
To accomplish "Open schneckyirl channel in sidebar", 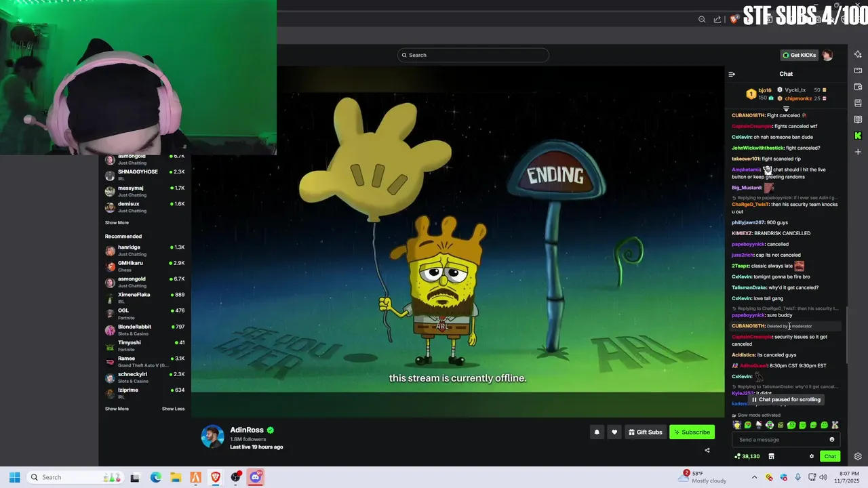I will point(145,378).
